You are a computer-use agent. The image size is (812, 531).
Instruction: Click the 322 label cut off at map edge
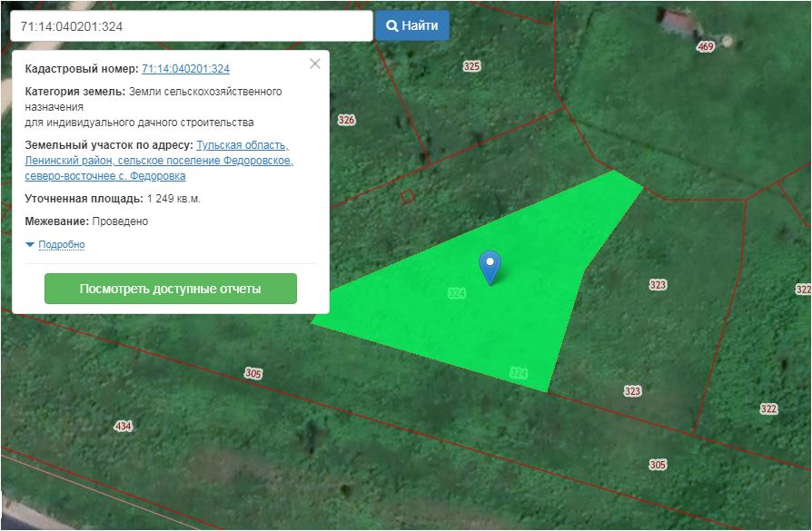coord(803,289)
